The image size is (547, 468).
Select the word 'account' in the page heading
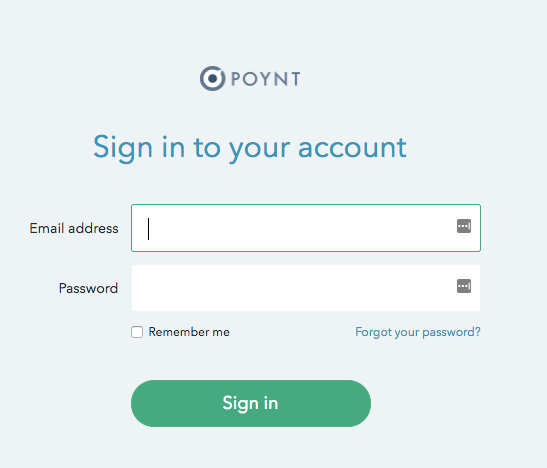tap(352, 148)
